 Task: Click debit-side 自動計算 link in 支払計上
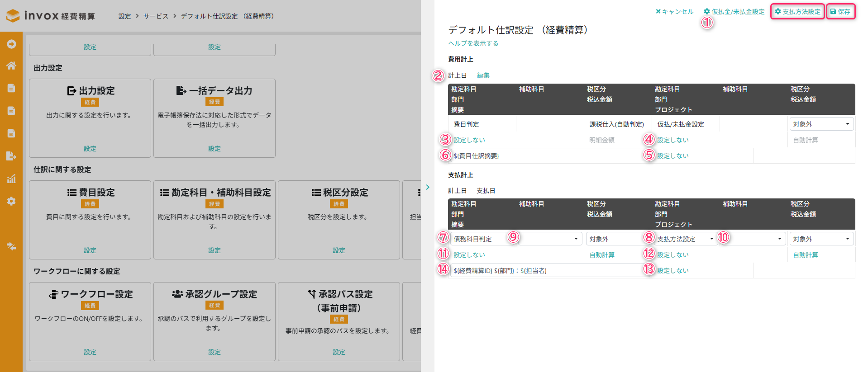(x=602, y=255)
